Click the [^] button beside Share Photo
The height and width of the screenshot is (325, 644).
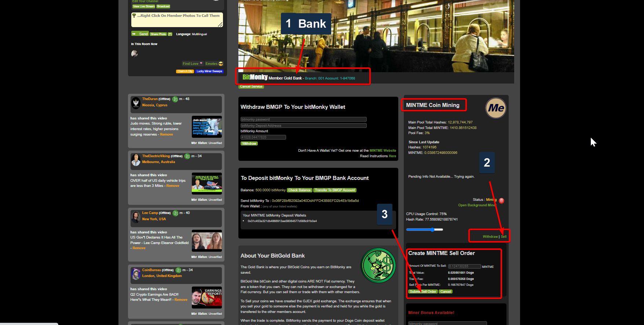pos(170,34)
